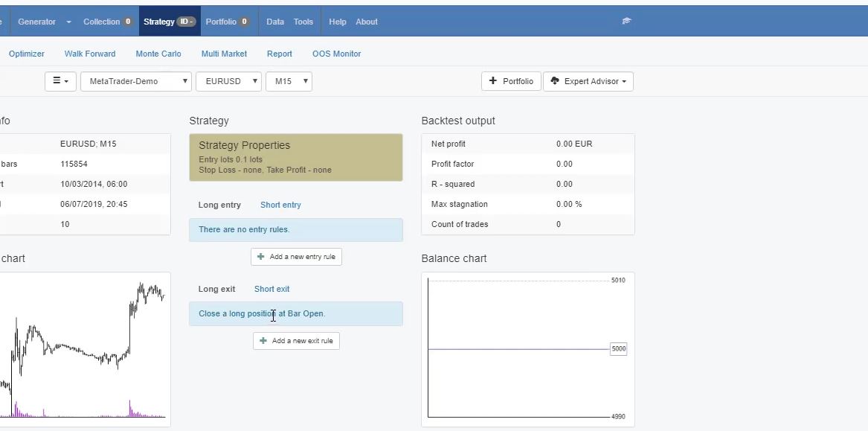Open the Walk Forward page
Screen dimensions: 868x431
[x=90, y=54]
